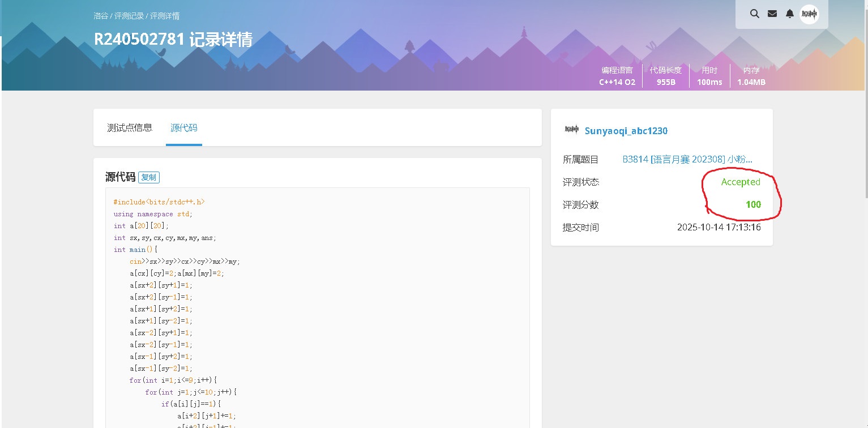Click the 100ms time usage stat
Viewport: 868px width, 428px height.
pos(709,82)
